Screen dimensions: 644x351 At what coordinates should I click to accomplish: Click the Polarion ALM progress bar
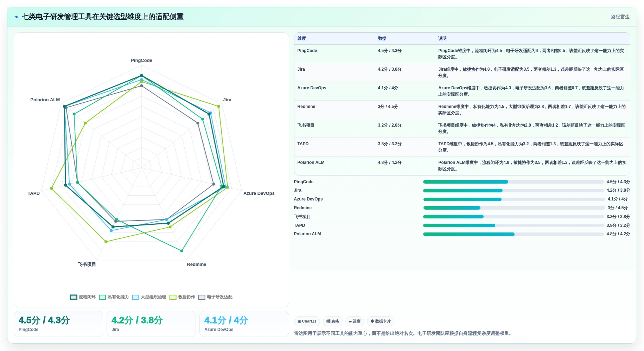[x=513, y=234]
